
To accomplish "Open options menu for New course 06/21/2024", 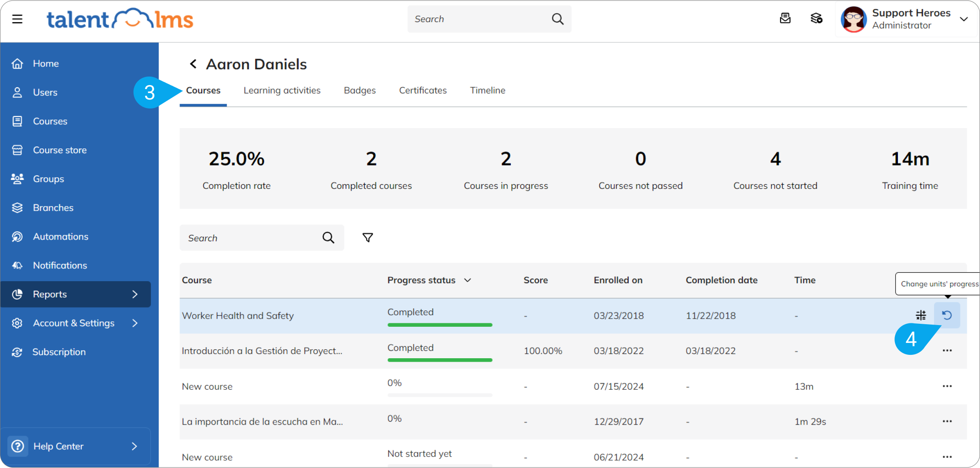I will pyautogui.click(x=947, y=457).
